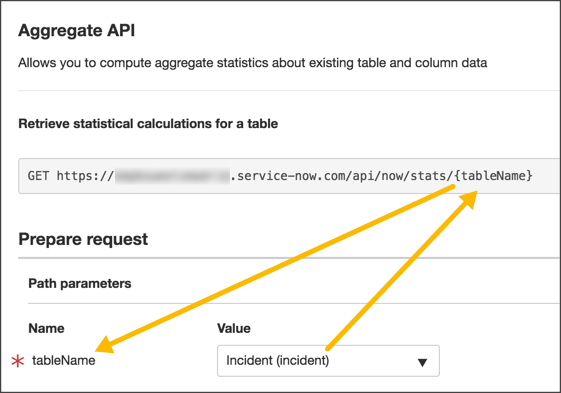Click the "Name" column header

[x=47, y=328]
